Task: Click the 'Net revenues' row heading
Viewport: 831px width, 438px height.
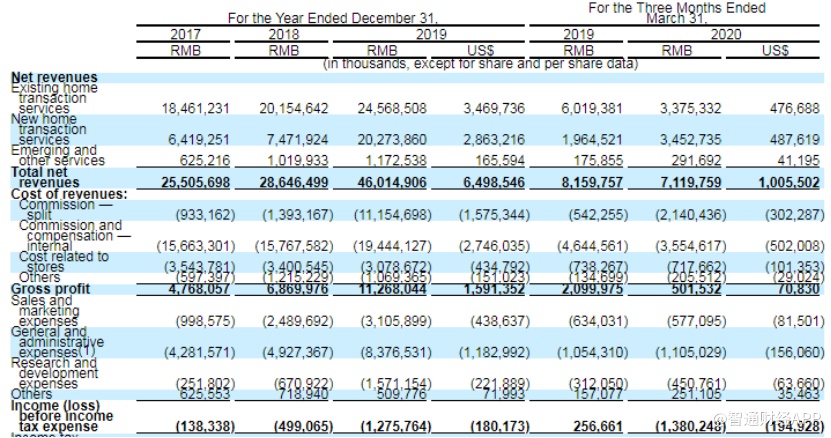Action: coord(54,77)
